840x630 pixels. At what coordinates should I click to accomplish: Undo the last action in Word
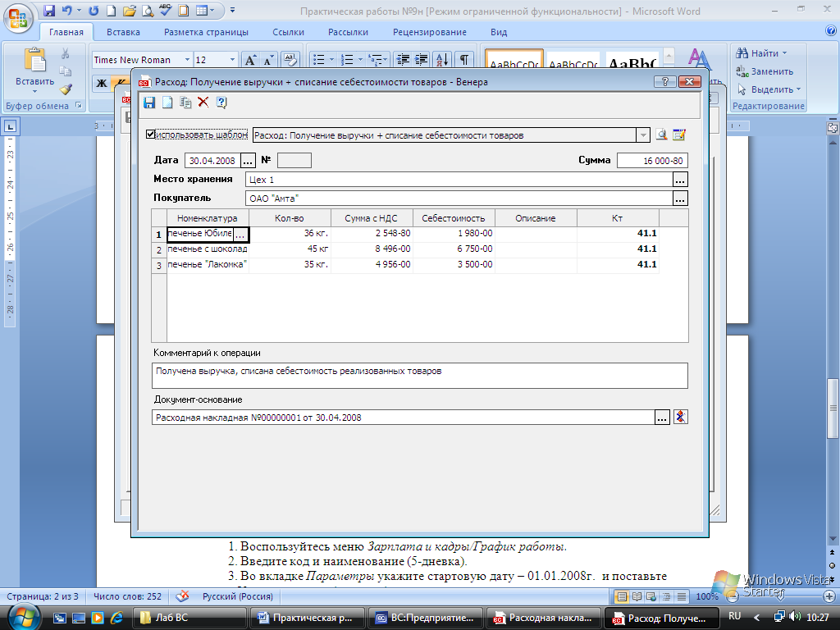pyautogui.click(x=66, y=10)
